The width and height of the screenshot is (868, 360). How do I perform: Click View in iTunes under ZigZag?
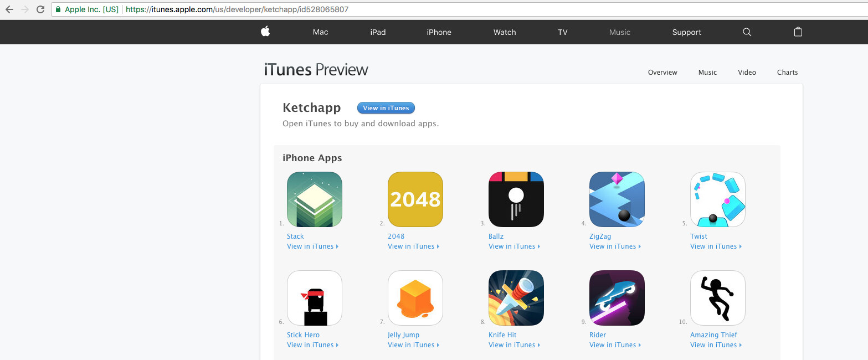(615, 246)
